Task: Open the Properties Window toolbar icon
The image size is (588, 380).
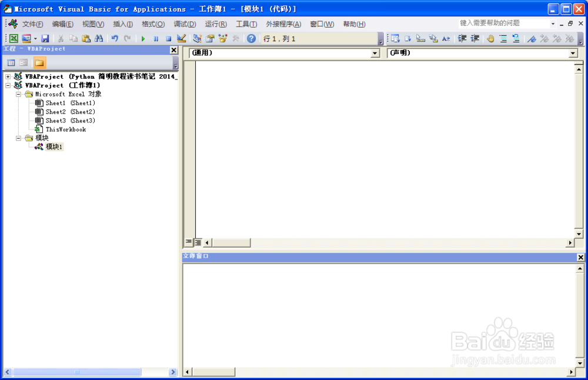Action: coord(210,38)
